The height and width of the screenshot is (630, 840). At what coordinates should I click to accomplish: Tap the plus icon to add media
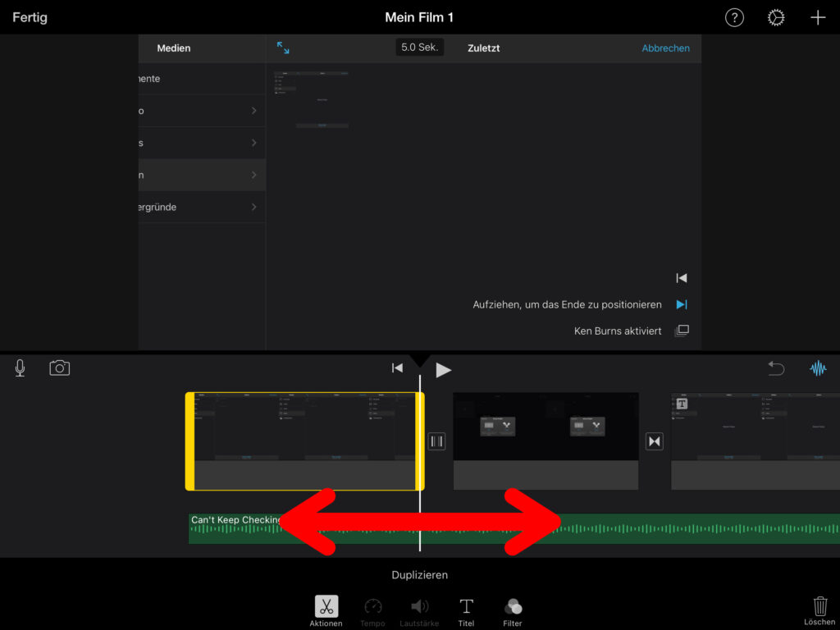(817, 18)
